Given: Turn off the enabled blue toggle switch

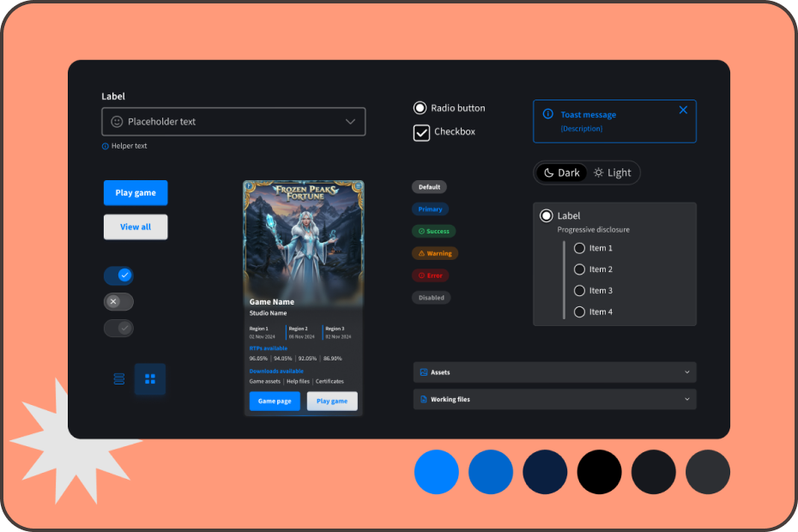Looking at the screenshot, I should pos(118,275).
